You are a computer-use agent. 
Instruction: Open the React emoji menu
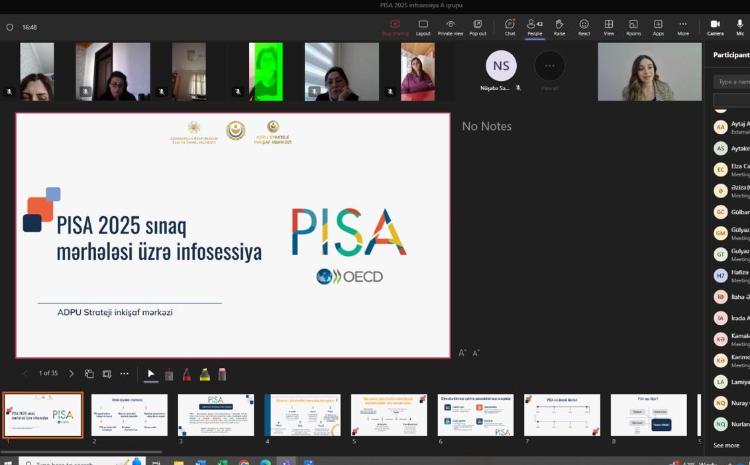(584, 26)
